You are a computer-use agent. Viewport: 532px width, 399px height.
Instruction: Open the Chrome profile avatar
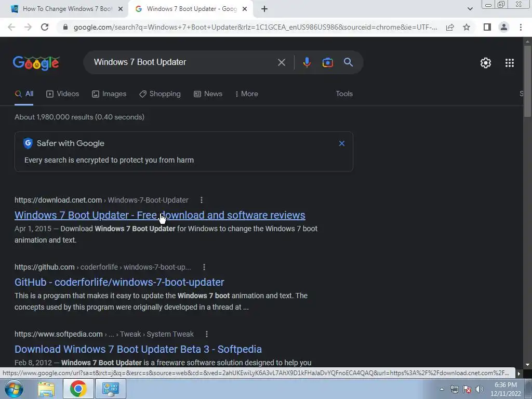tap(504, 27)
